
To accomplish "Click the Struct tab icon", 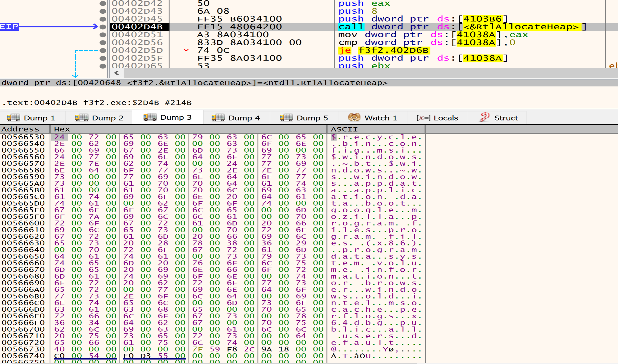I will click(484, 117).
